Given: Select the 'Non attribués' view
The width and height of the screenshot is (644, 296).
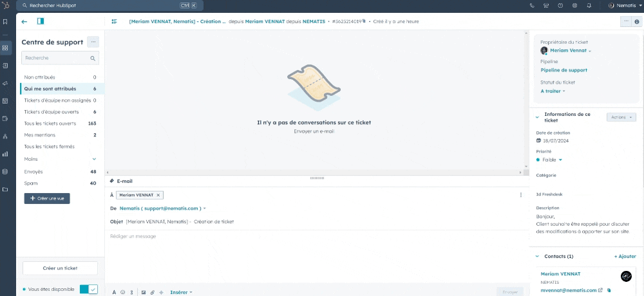Looking at the screenshot, I should click(39, 77).
